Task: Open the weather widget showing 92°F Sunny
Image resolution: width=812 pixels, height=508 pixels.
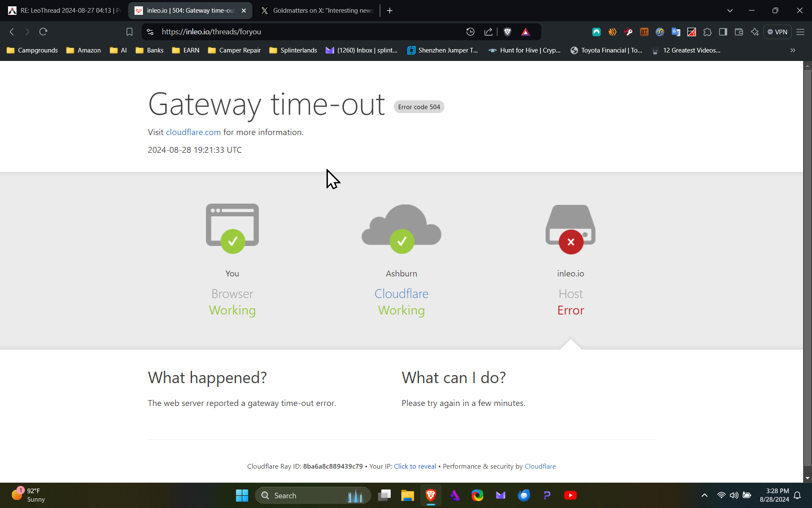Action: coord(29,495)
